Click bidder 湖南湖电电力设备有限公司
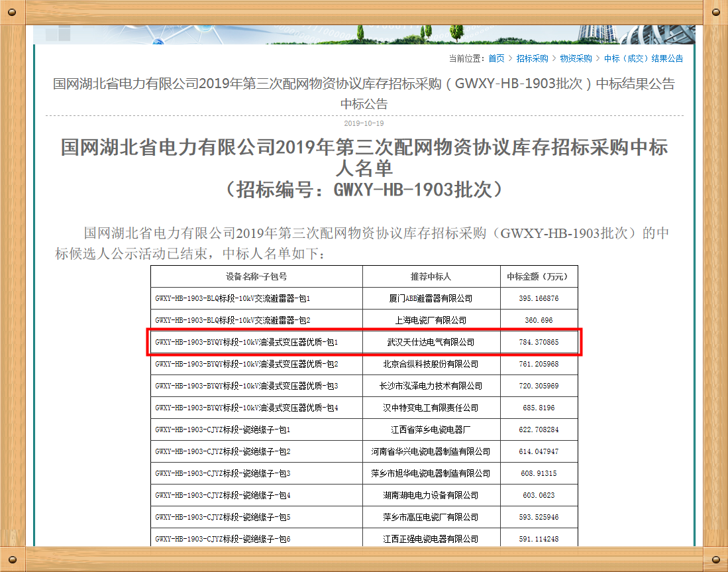This screenshot has width=728, height=572. 431,495
